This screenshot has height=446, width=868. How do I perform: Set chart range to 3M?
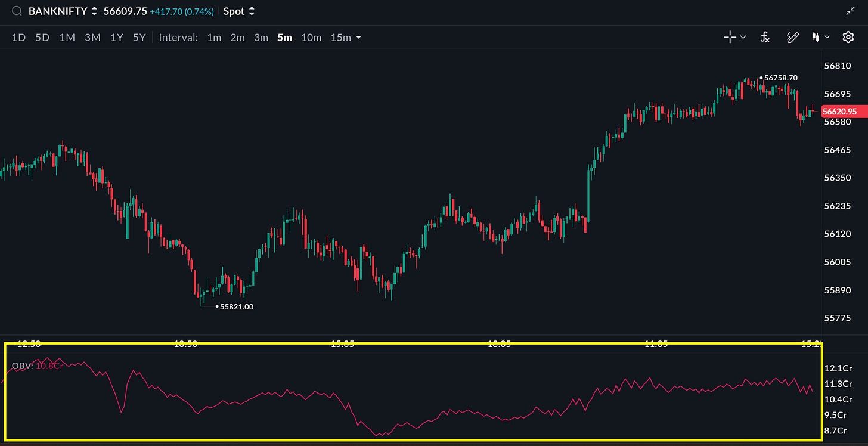[x=92, y=38]
